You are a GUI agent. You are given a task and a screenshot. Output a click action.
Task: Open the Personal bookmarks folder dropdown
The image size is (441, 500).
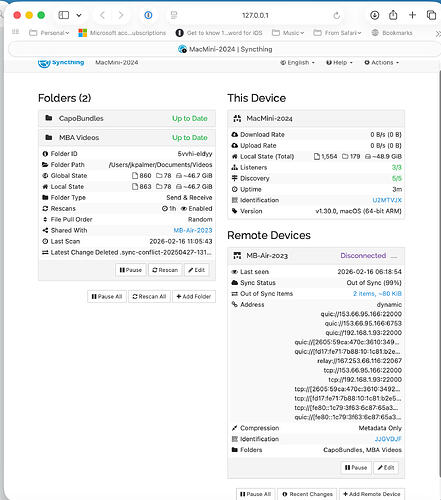(49, 33)
